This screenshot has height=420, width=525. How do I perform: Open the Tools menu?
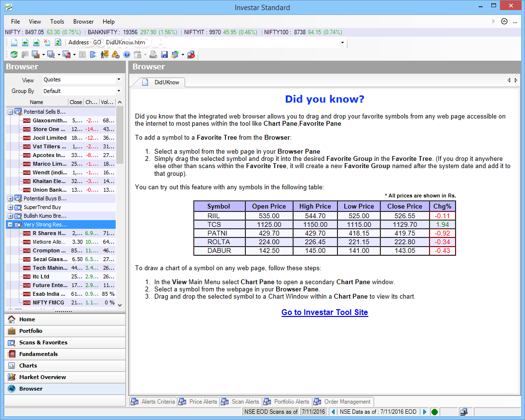[x=57, y=21]
